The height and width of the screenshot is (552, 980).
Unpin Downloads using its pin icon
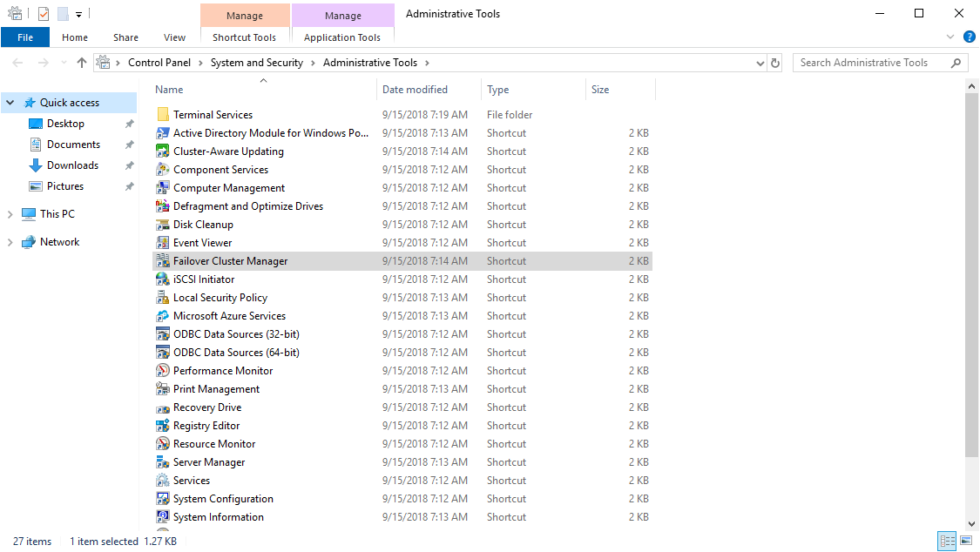(x=130, y=165)
